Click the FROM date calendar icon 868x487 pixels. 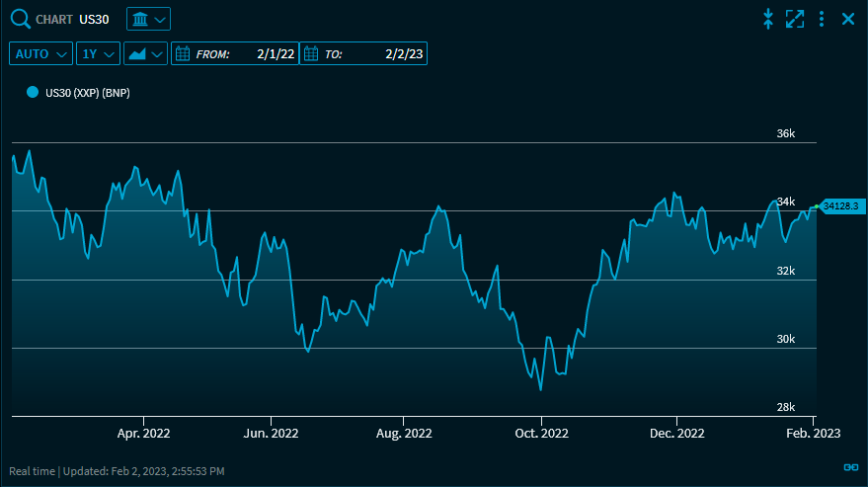click(x=181, y=54)
